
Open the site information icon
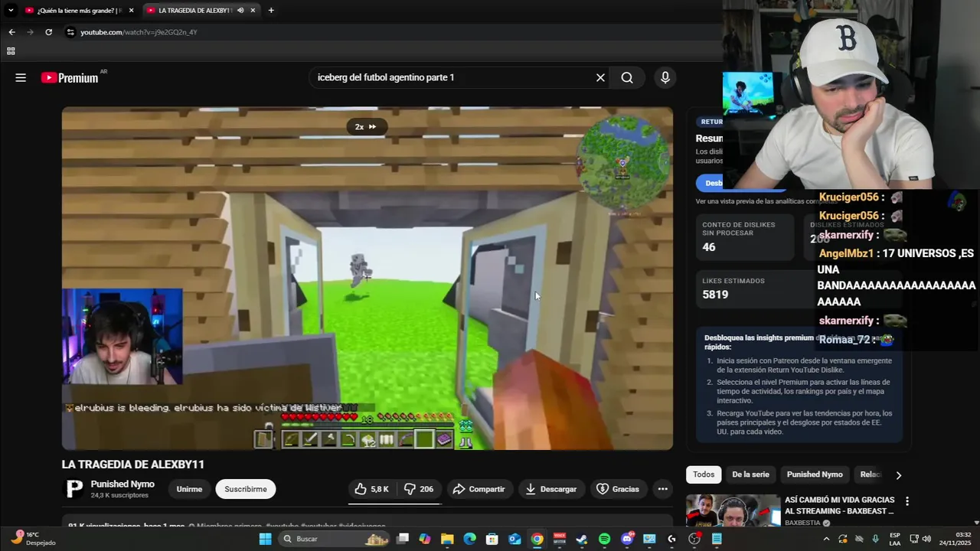click(70, 32)
